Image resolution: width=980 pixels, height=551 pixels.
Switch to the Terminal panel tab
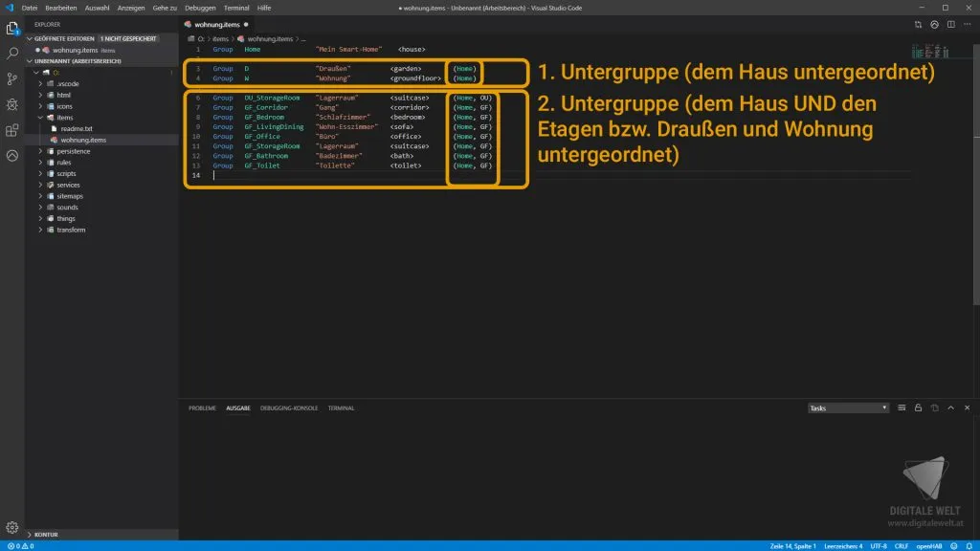coord(342,408)
